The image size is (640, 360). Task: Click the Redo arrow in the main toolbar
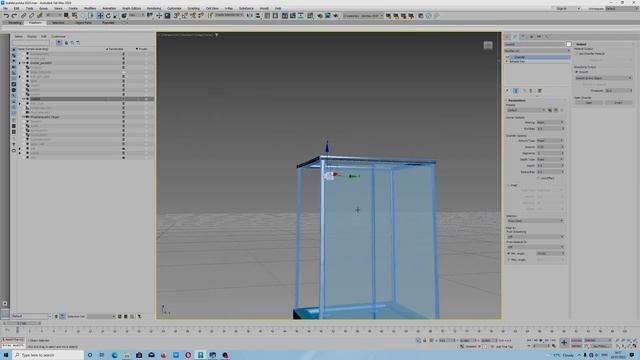click(14, 16)
